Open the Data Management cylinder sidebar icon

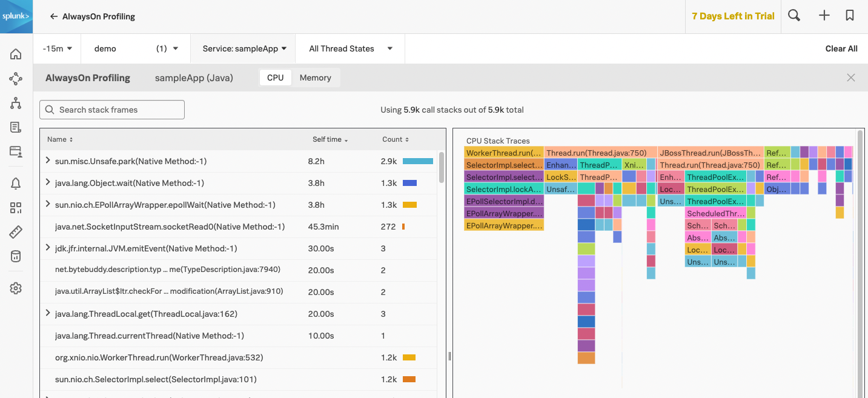pyautogui.click(x=16, y=256)
